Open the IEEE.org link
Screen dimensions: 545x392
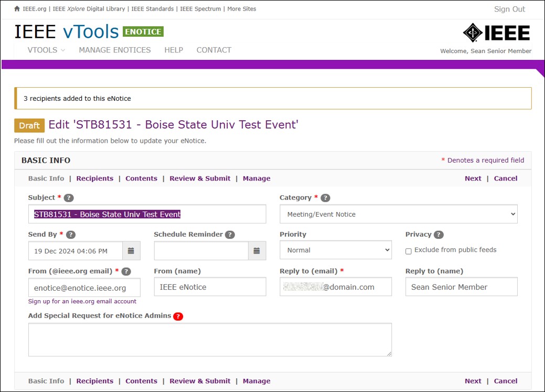(35, 9)
